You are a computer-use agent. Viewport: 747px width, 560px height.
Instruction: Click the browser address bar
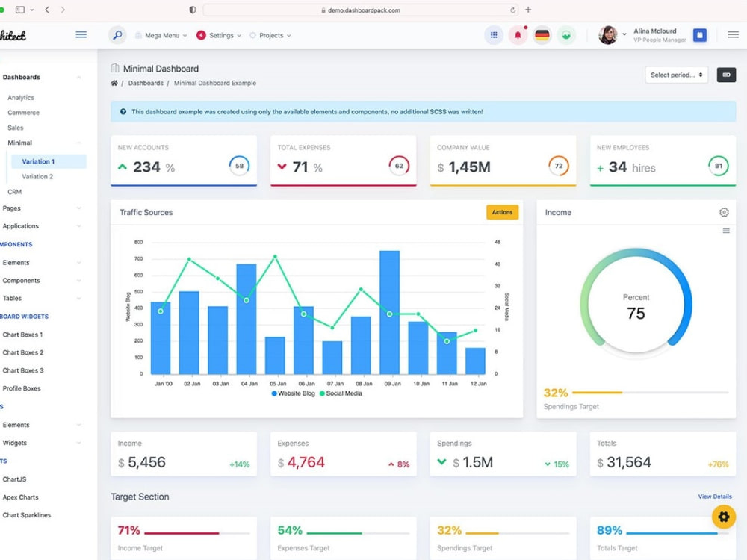(x=361, y=10)
